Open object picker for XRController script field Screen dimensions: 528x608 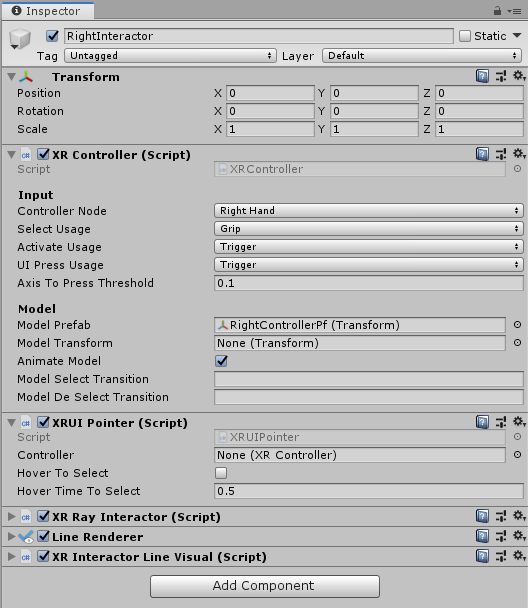[x=517, y=169]
